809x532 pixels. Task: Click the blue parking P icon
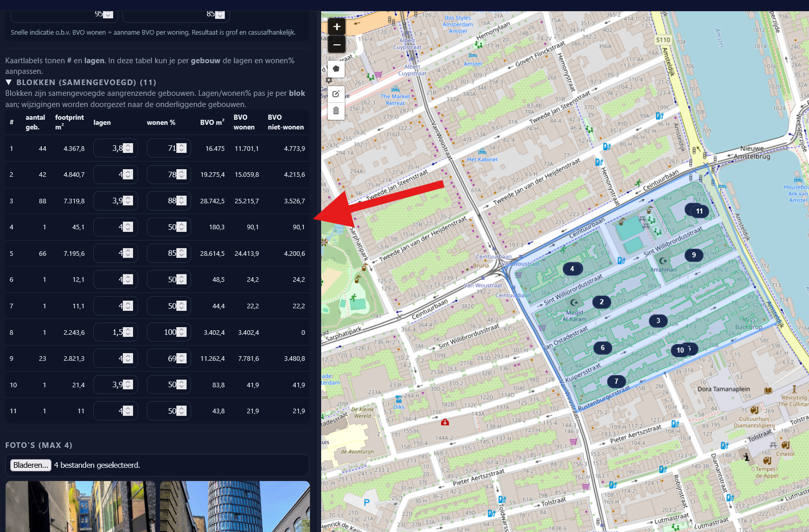pos(367,502)
